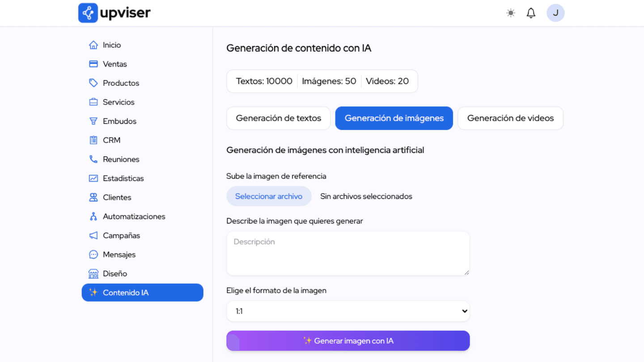Open the Inicio home icon
The height and width of the screenshot is (362, 644).
93,45
